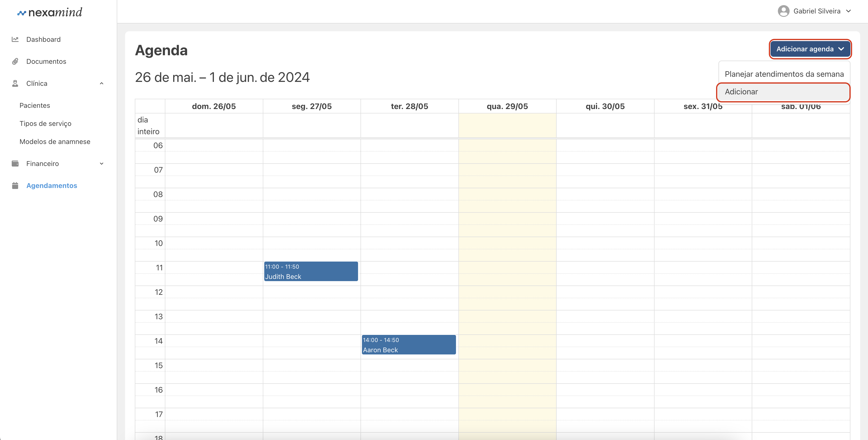Go to Dashboard page

click(43, 39)
